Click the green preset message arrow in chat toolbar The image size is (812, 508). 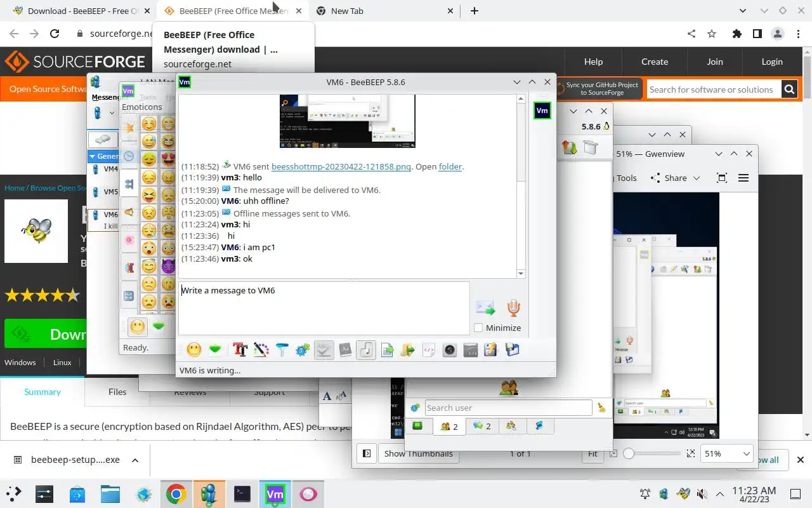tap(215, 349)
